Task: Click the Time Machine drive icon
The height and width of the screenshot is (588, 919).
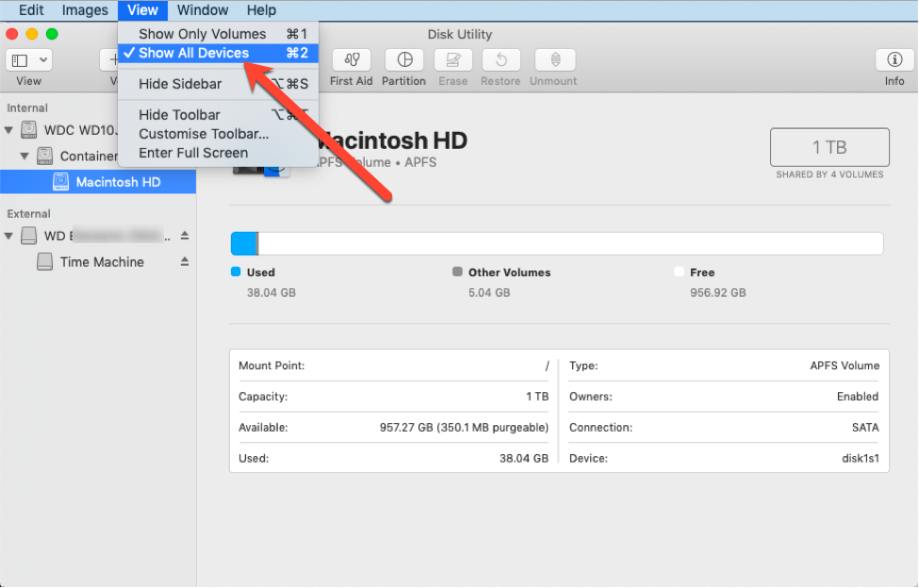Action: coord(44,261)
